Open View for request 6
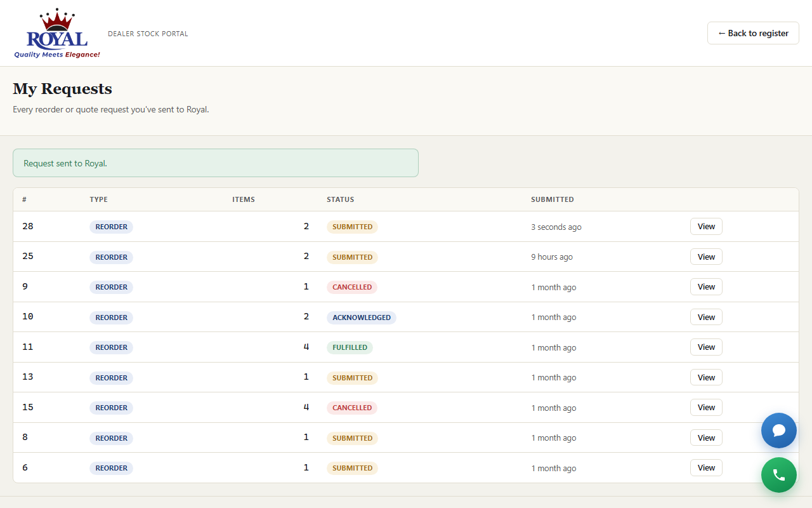The height and width of the screenshot is (508, 812). (x=706, y=468)
